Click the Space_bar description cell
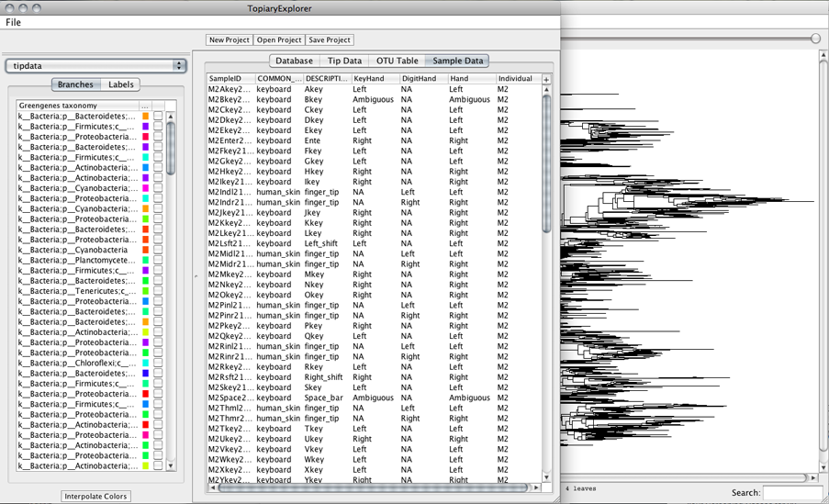 coord(323,398)
